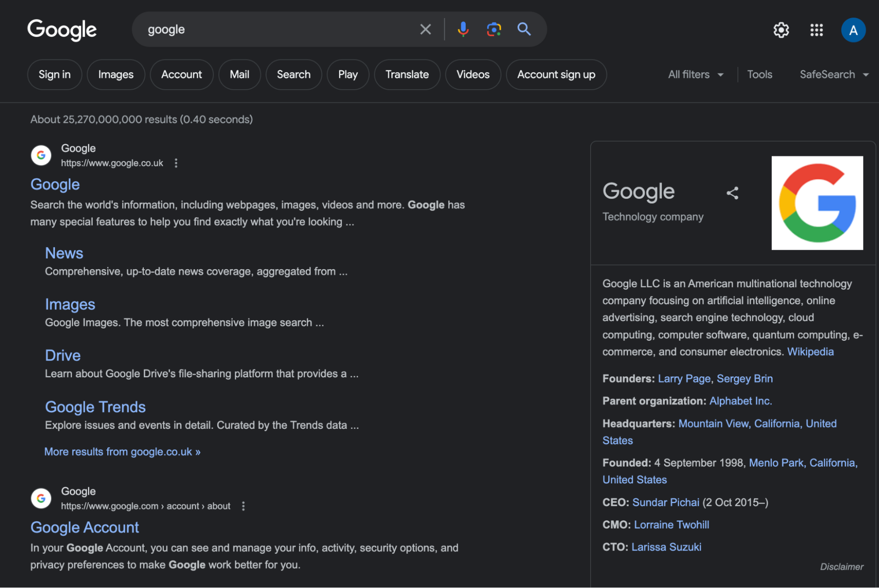Select the Mail filter chip
The height and width of the screenshot is (588, 879).
(239, 75)
